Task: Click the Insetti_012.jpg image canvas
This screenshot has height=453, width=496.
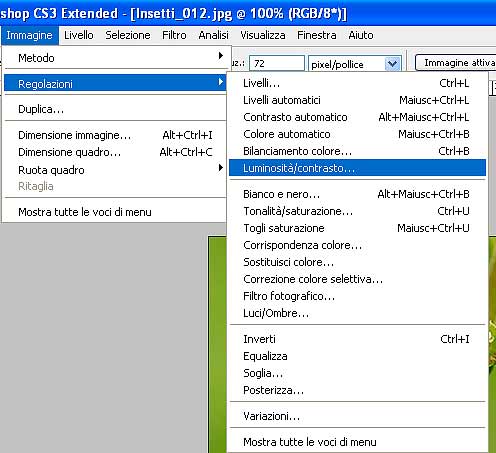Action: (217, 344)
